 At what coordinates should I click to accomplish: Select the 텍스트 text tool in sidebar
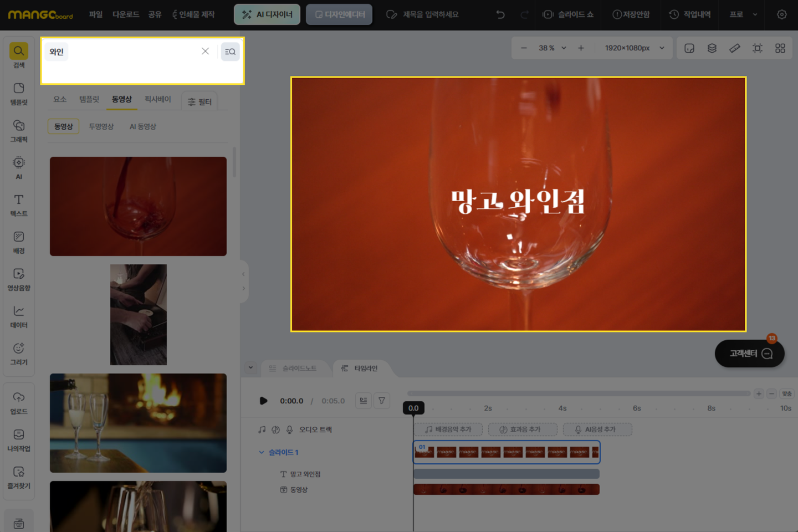(x=19, y=205)
